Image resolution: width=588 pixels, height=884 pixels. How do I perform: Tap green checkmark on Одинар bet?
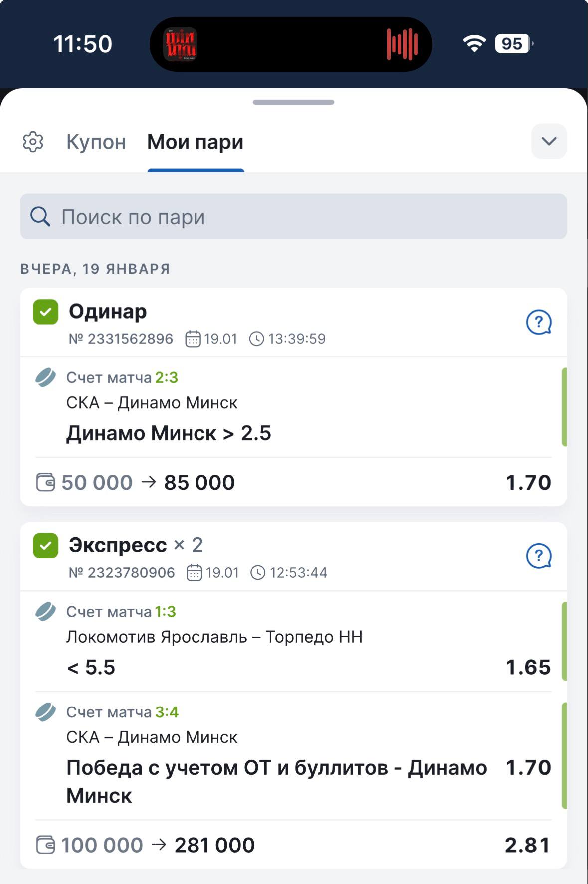coord(45,312)
